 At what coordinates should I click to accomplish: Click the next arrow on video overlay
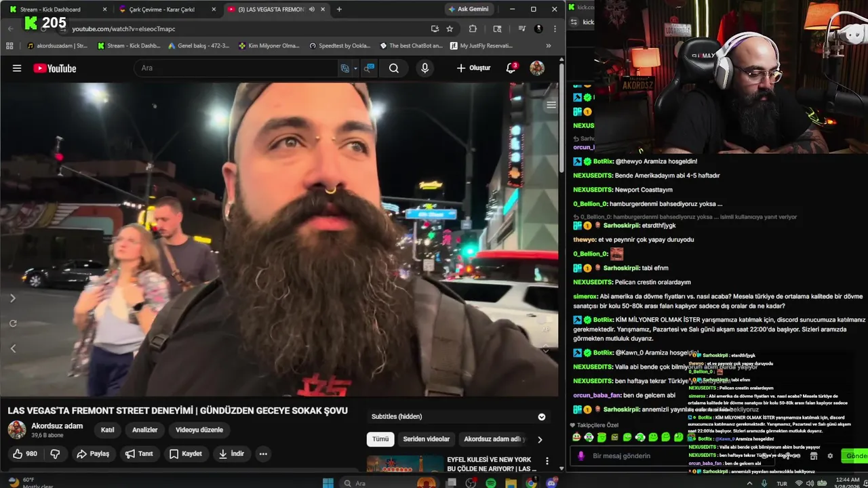13,298
